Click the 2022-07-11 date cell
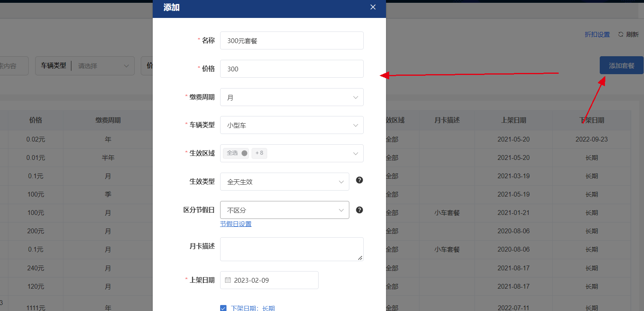The height and width of the screenshot is (311, 644). (x=514, y=307)
